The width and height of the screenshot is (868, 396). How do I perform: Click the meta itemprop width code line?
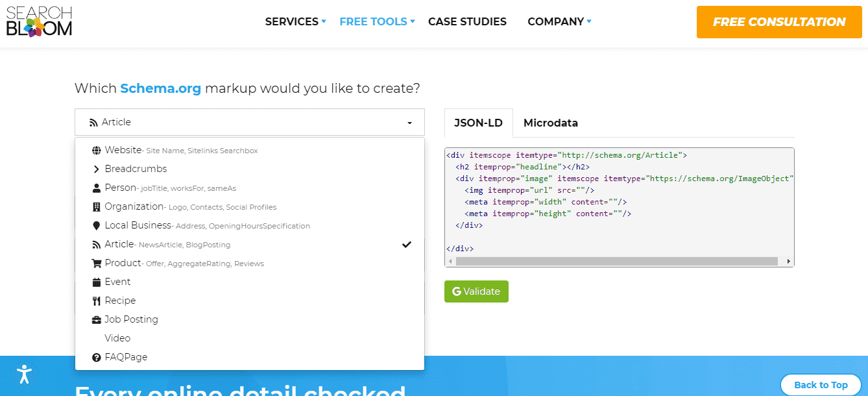click(x=546, y=202)
